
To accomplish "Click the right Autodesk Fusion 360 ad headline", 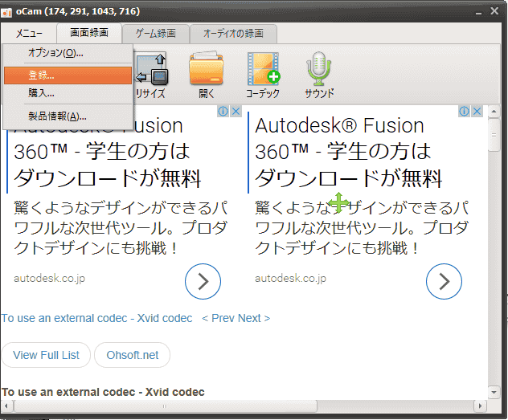I will pos(349,152).
